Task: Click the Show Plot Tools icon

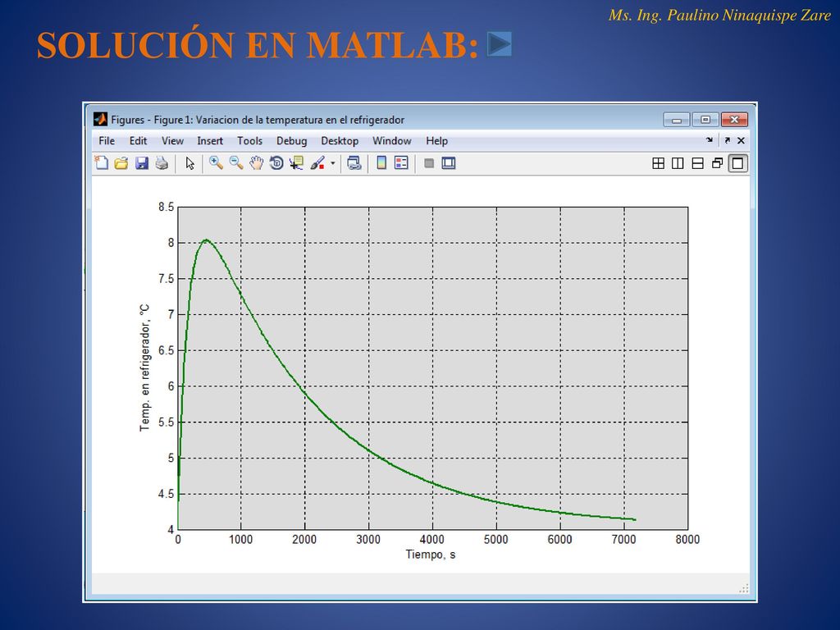Action: (x=449, y=163)
